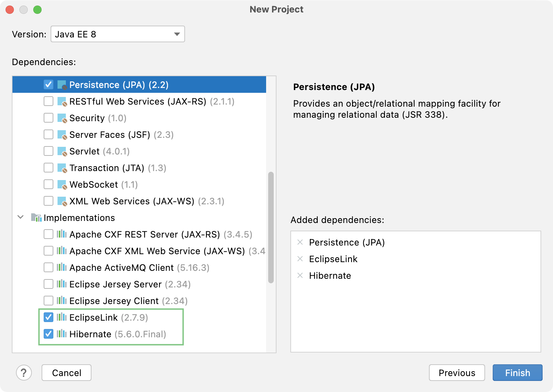Screen dimensions: 553x392
Task: Click the Eclipse Jersey Client library icon
Action: 62,301
